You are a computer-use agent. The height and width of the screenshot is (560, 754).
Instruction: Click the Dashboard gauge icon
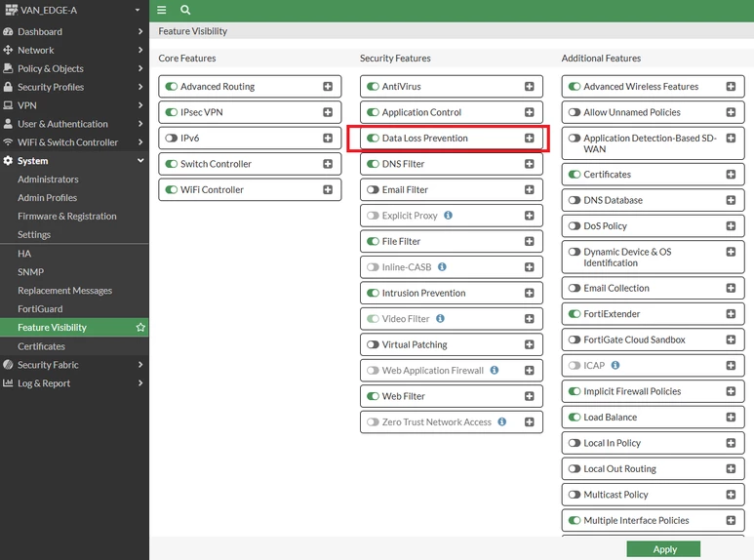[8, 32]
